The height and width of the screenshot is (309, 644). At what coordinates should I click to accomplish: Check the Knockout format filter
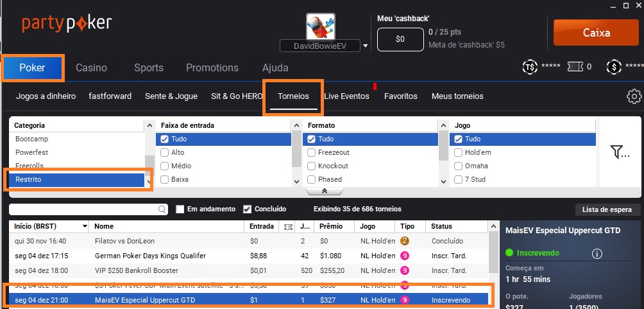tap(311, 166)
